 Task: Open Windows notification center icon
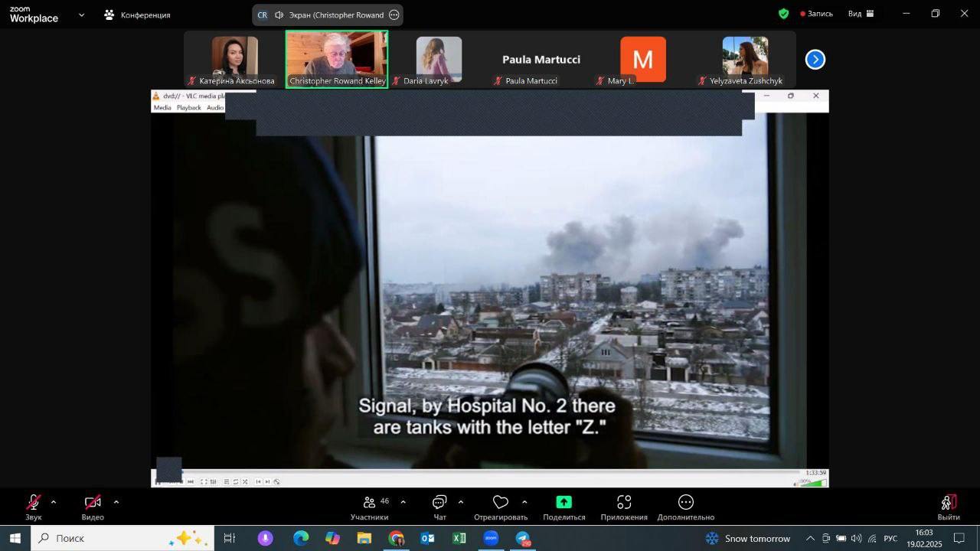pos(959,538)
